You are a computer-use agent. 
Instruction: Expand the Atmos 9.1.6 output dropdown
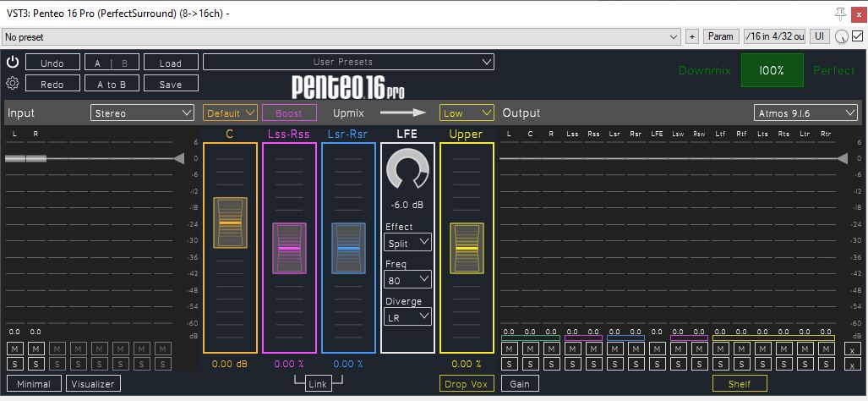805,113
